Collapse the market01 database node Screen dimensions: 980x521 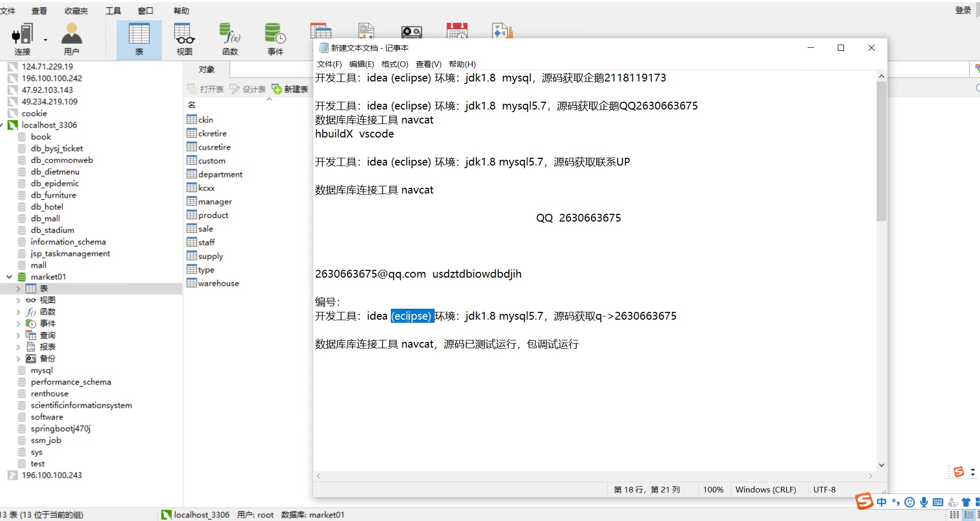pyautogui.click(x=9, y=277)
